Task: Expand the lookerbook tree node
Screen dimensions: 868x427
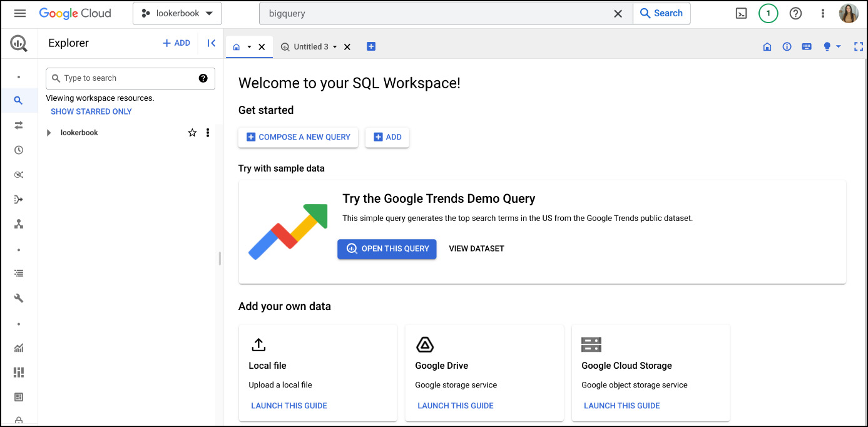Action: [49, 133]
